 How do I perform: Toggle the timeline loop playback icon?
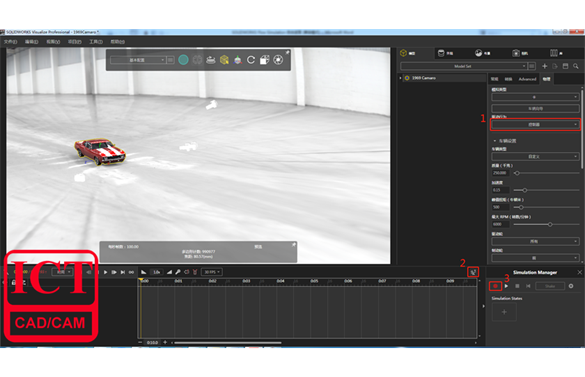point(131,272)
